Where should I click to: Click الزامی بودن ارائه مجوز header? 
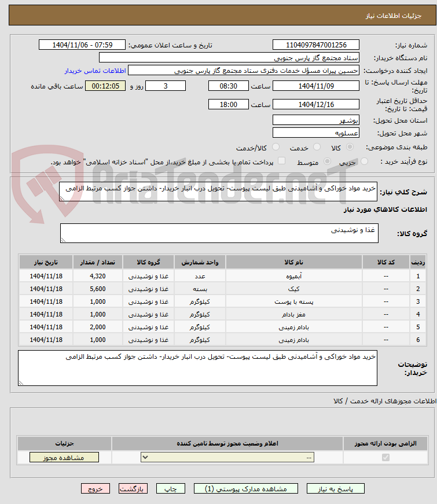tap(385, 444)
